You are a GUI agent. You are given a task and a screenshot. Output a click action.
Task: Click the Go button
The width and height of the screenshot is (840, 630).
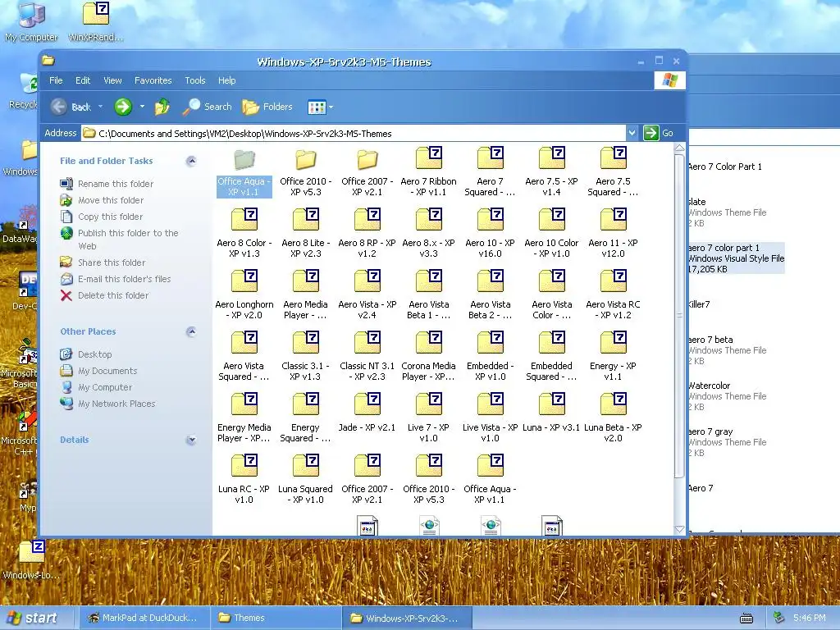(659, 133)
